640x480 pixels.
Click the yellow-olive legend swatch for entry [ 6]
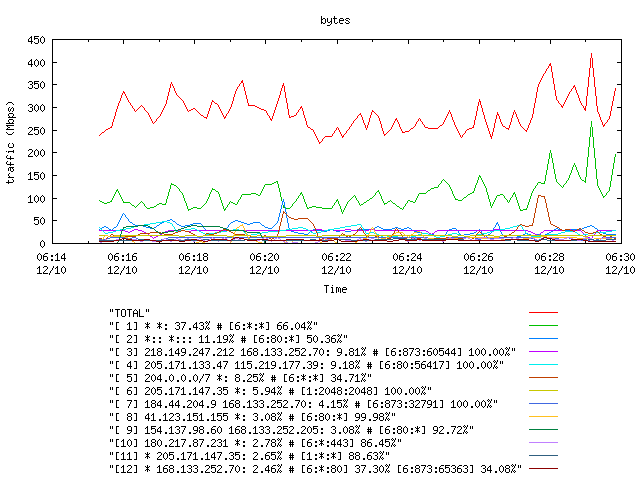point(543,391)
